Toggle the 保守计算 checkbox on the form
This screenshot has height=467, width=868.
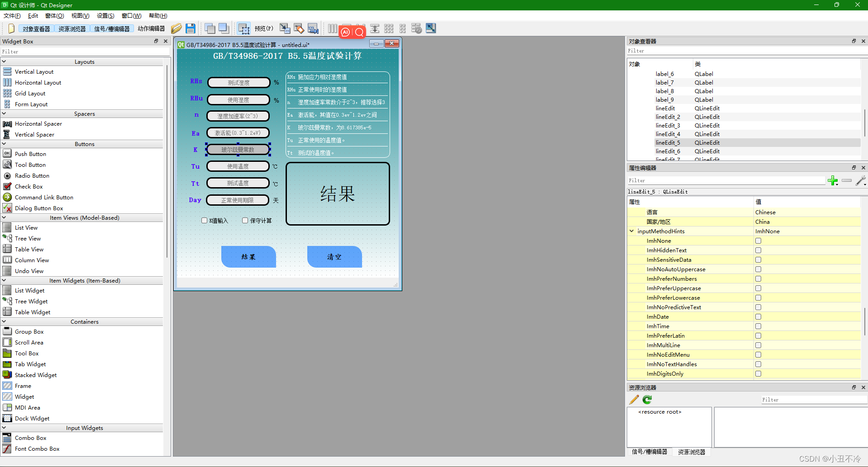click(245, 221)
